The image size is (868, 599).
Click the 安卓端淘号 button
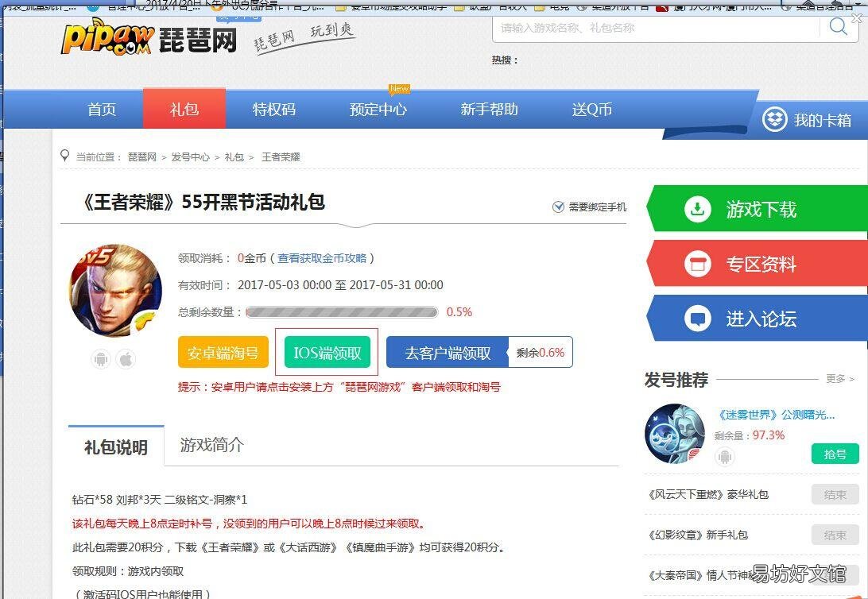pos(223,352)
